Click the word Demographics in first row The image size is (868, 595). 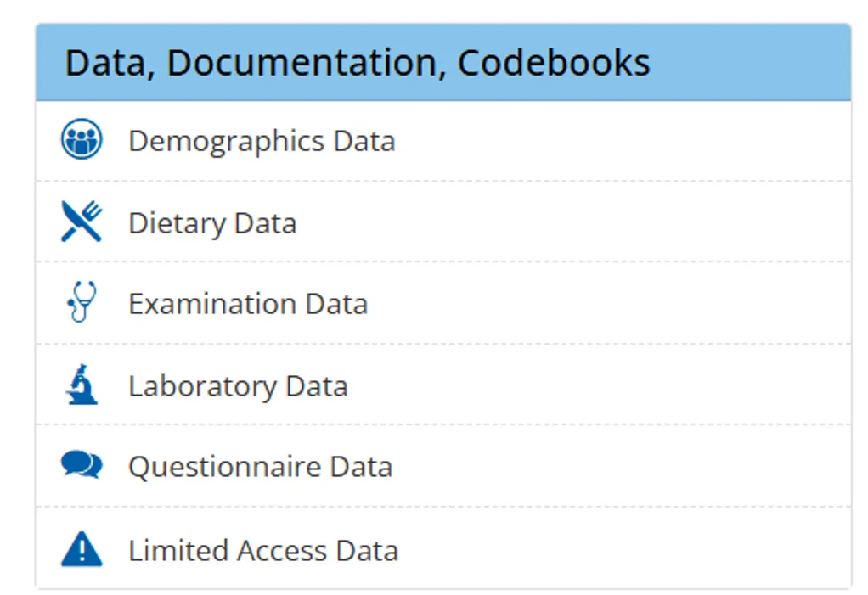227,141
